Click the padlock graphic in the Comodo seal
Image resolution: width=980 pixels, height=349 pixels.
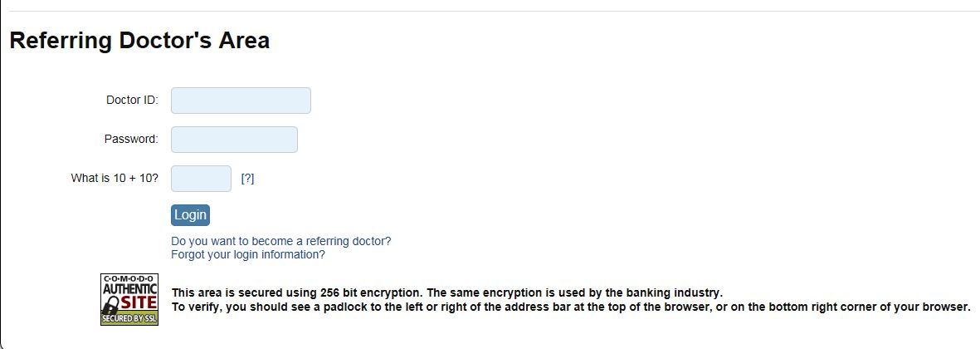[x=110, y=305]
